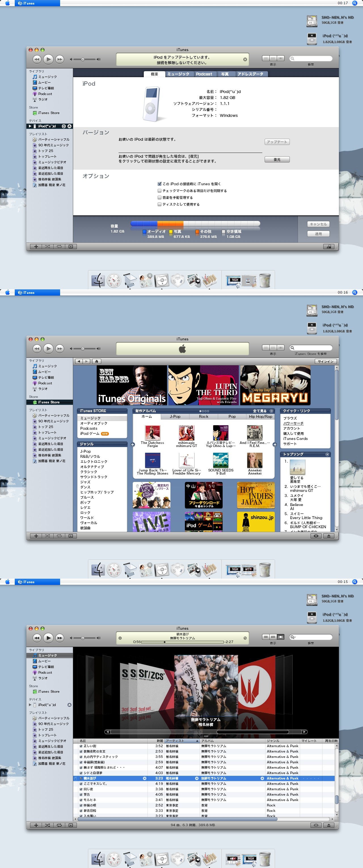
Task: Click Store back navigation arrow
Action: click(x=79, y=362)
